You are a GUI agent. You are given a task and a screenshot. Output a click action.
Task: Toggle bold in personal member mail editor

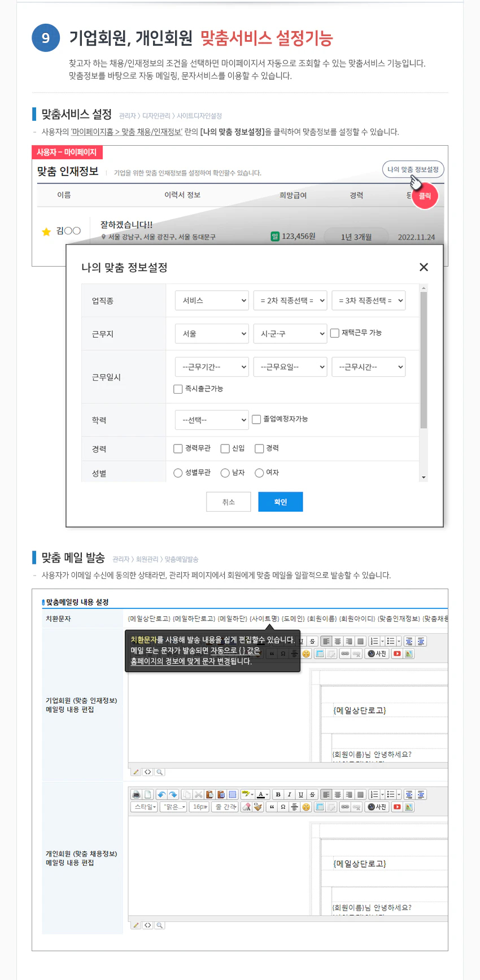click(278, 794)
